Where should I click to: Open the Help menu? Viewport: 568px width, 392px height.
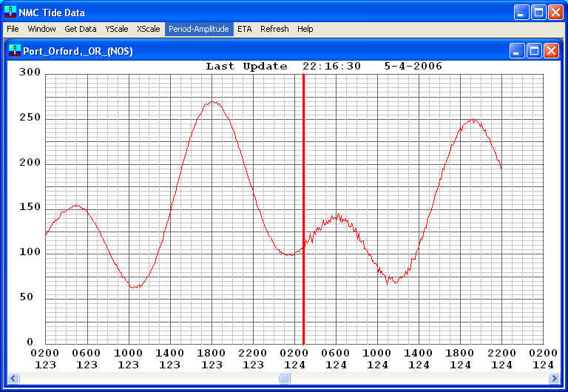click(305, 29)
